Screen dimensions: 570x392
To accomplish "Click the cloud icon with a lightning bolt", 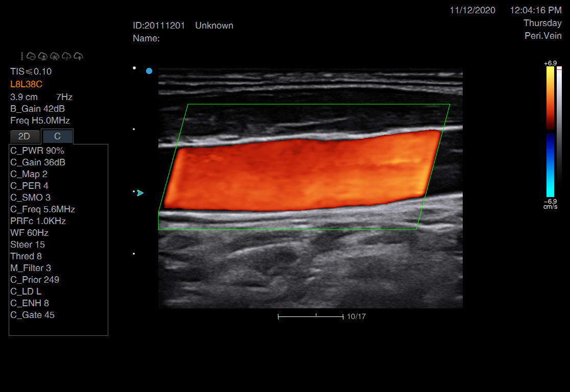I will coord(66,56).
